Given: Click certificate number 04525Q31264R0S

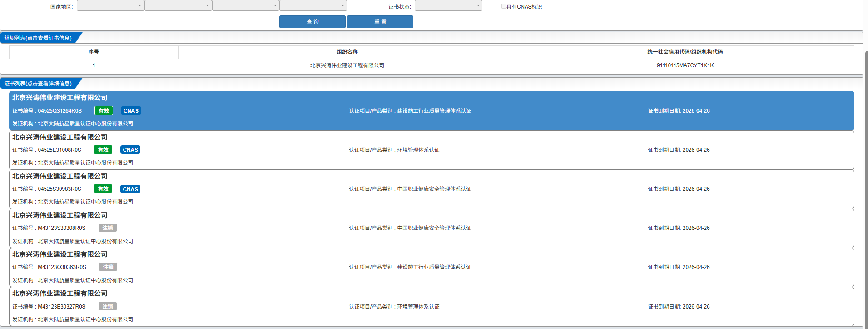Looking at the screenshot, I should coord(60,111).
